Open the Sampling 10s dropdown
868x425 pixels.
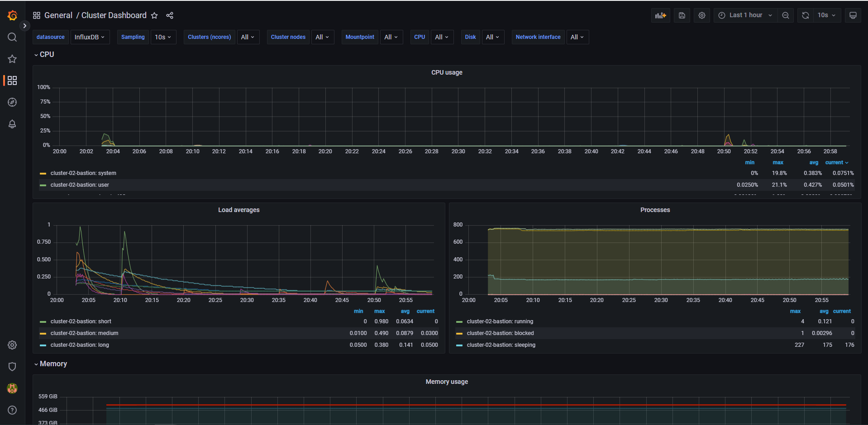click(163, 37)
